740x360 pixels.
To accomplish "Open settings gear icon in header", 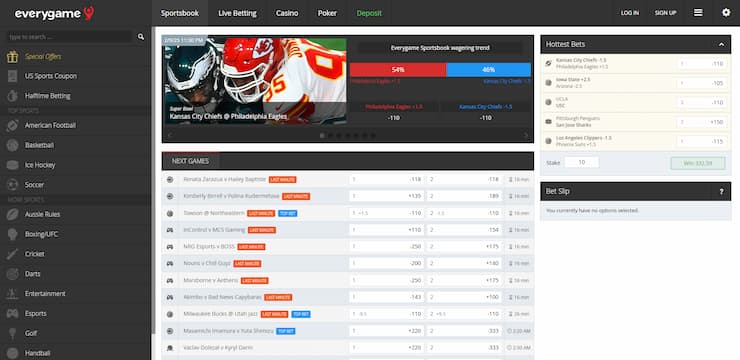I will [726, 13].
